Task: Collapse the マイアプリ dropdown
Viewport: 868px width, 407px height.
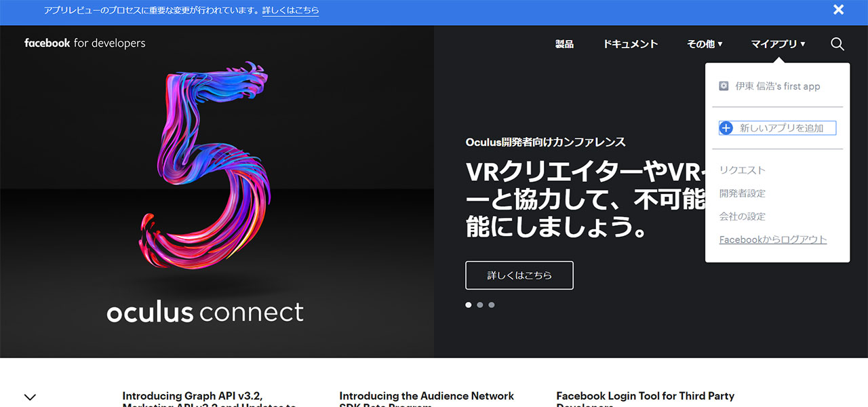Action: [x=778, y=44]
